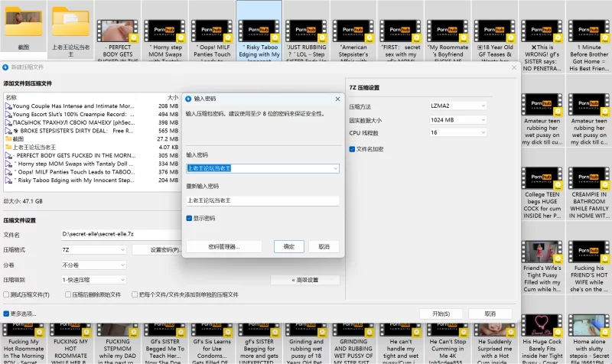The width and height of the screenshot is (612, 364).
Task: Click the app icon in 输入密码 dialog title
Action: click(188, 99)
